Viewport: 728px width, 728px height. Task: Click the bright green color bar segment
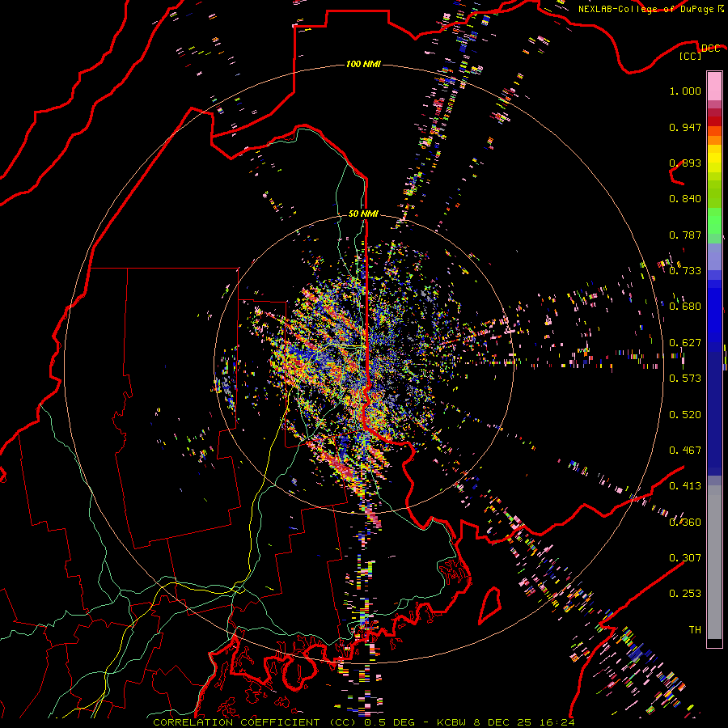pos(714,221)
